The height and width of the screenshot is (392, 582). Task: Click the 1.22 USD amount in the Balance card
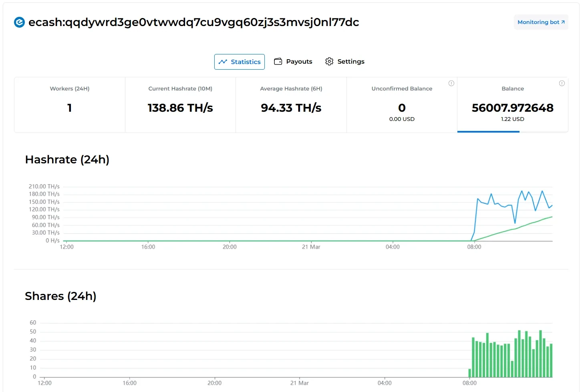click(x=512, y=119)
